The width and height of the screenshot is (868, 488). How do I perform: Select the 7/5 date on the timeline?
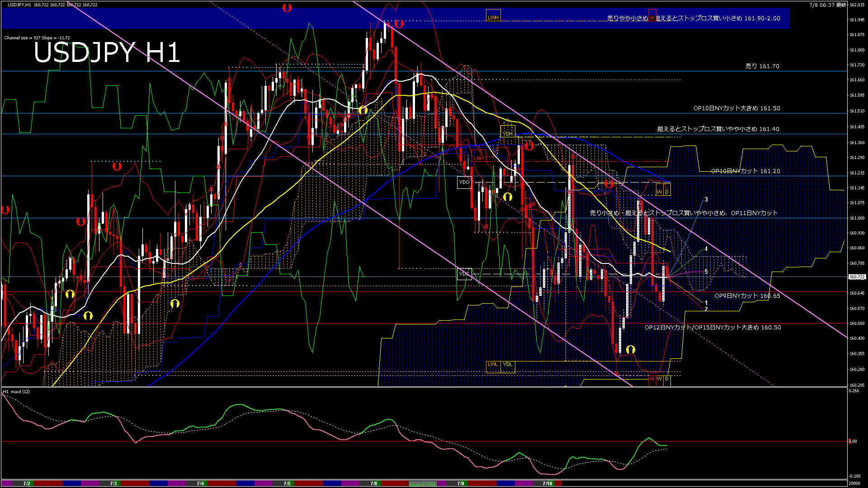point(287,483)
